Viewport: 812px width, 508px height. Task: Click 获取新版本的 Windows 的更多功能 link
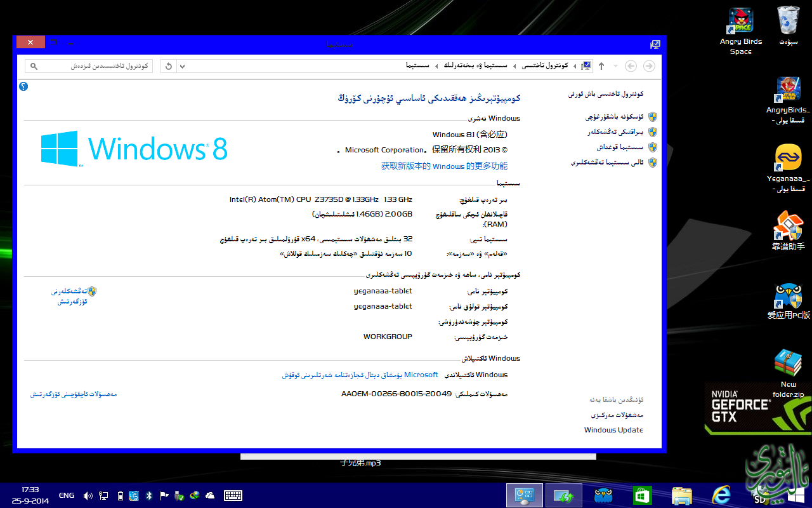(444, 166)
